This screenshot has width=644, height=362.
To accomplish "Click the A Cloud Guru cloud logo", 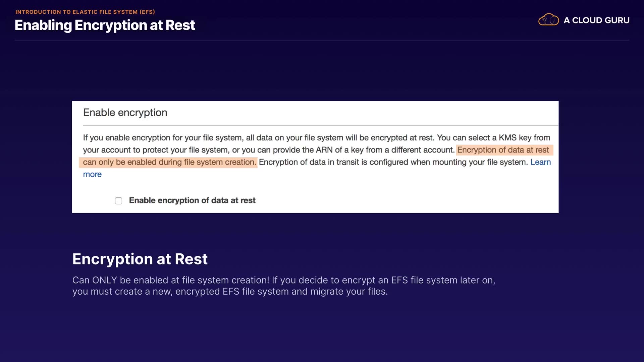I will 548,20.
